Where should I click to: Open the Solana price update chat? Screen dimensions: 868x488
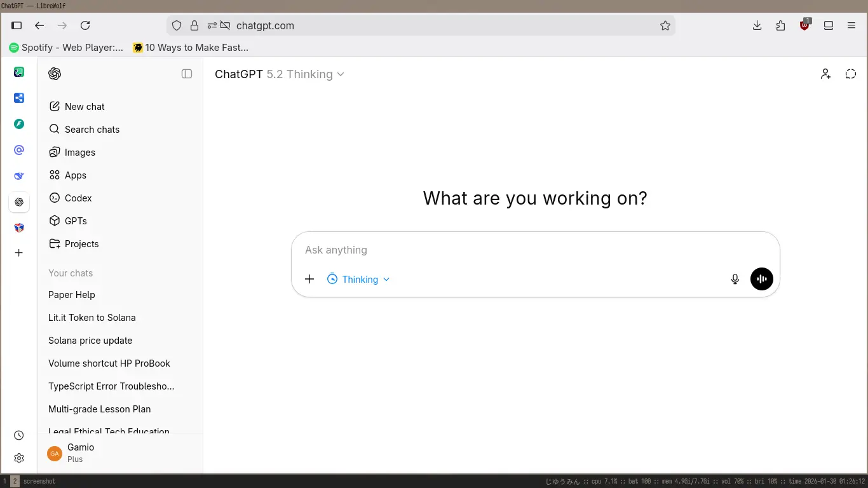[x=121, y=341]
